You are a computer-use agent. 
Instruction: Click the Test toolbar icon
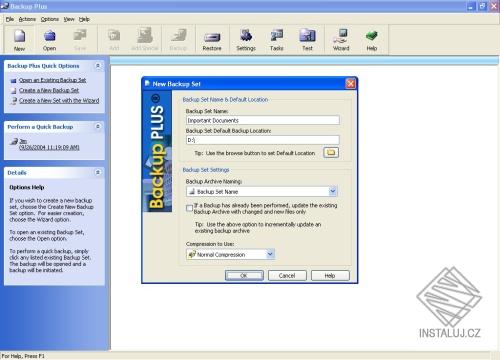click(x=307, y=39)
